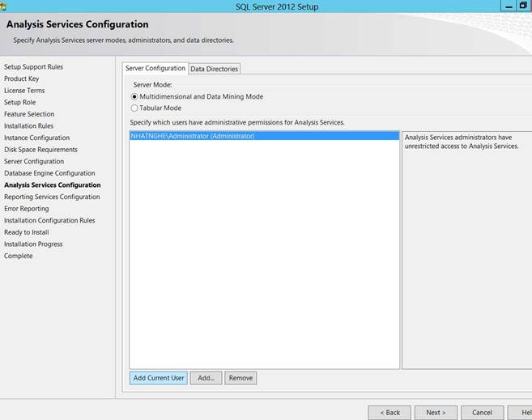Click Installation Configuration Rules step
This screenshot has height=420, width=532.
pos(49,220)
